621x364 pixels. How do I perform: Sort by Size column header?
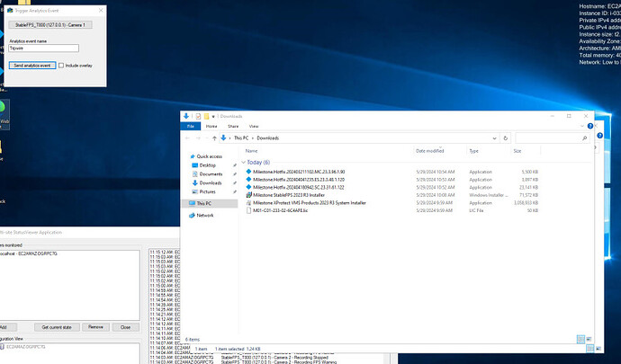tap(517, 151)
